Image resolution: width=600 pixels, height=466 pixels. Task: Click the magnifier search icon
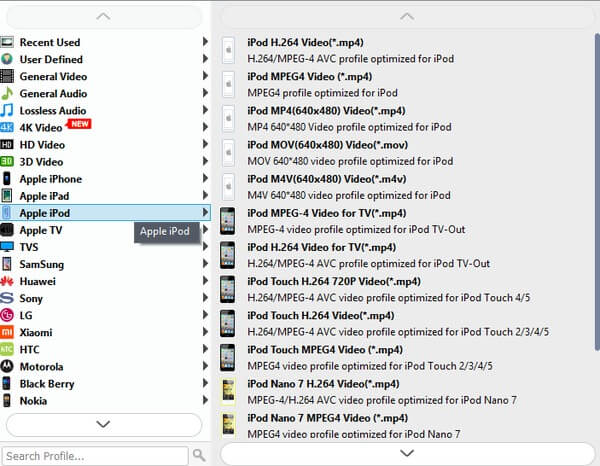click(x=199, y=456)
